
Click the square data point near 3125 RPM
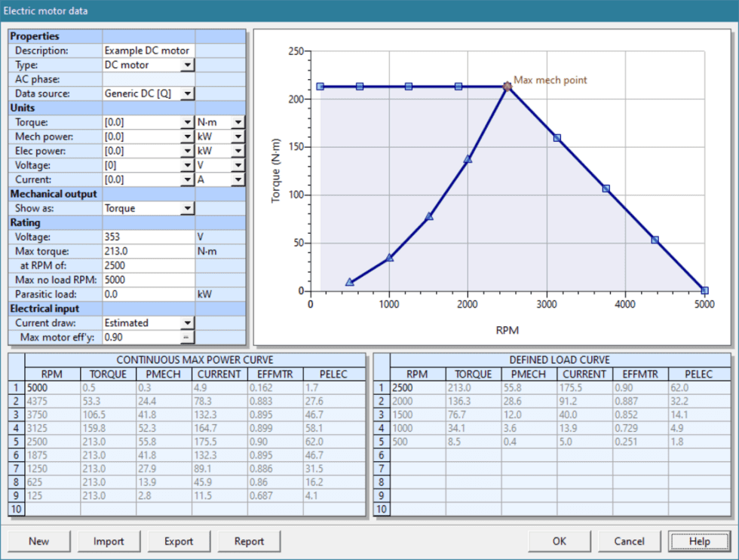(x=557, y=138)
